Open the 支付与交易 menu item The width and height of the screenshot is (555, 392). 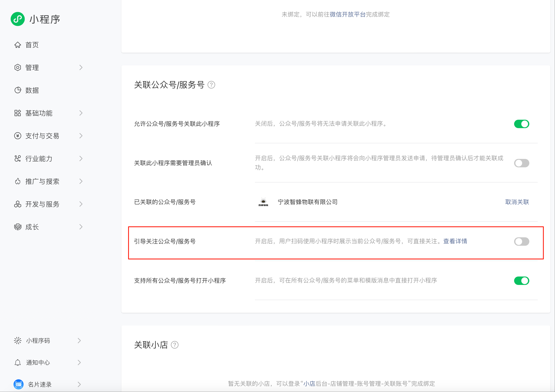42,136
